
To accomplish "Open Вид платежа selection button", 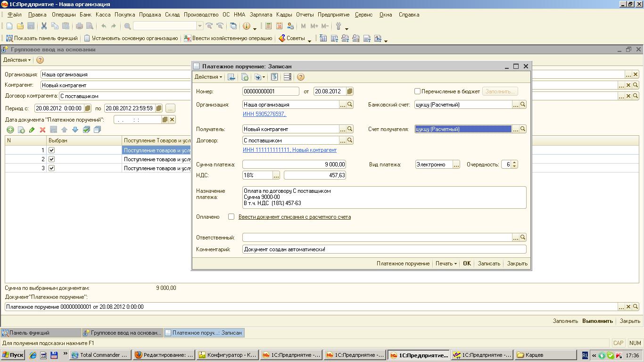I will click(456, 165).
